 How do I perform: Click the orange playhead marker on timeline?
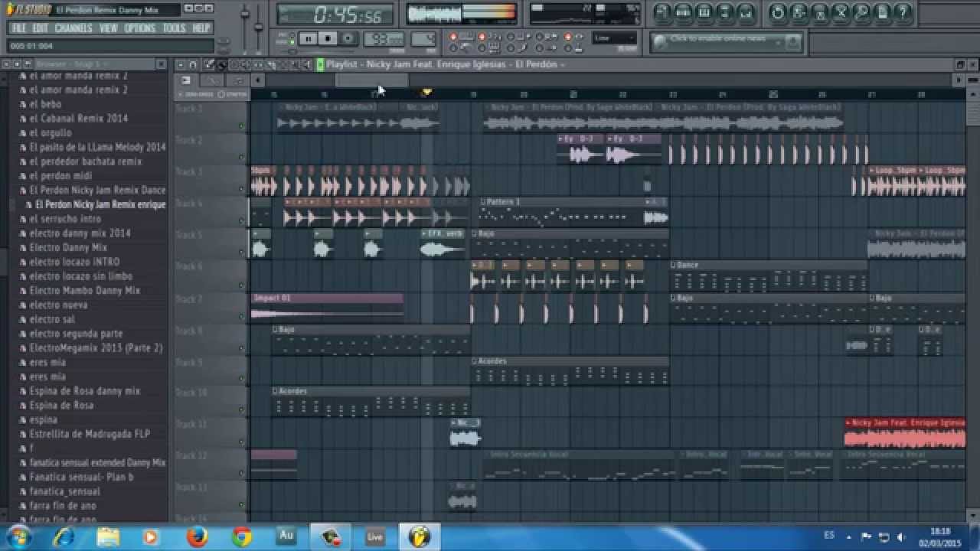tap(426, 92)
